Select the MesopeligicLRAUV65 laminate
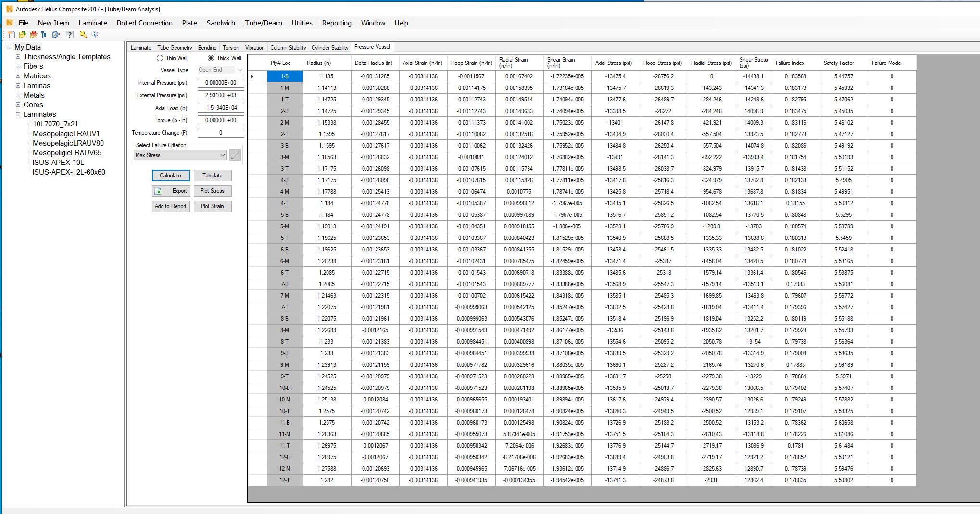Screen dimensions: 980x514 (67, 153)
